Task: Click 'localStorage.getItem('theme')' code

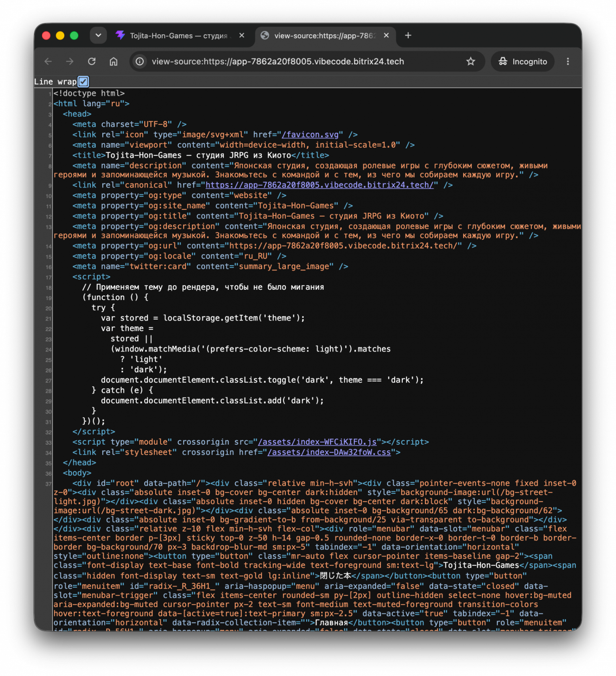Action: click(231, 318)
